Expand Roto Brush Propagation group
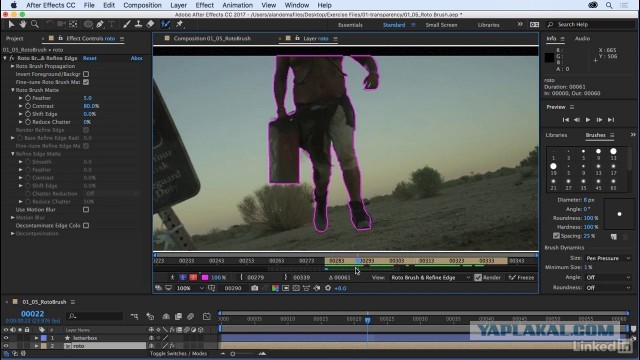This screenshot has height=360, width=640. pyautogui.click(x=13, y=66)
